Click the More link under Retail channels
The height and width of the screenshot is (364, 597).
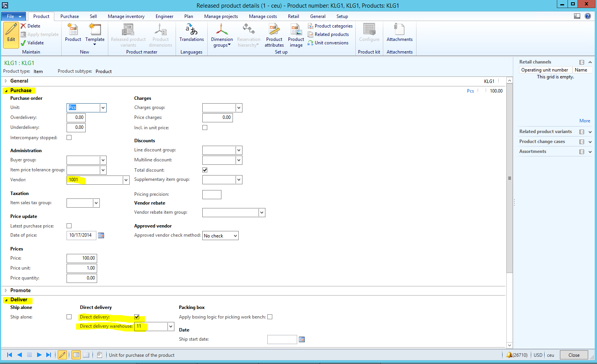coord(584,121)
